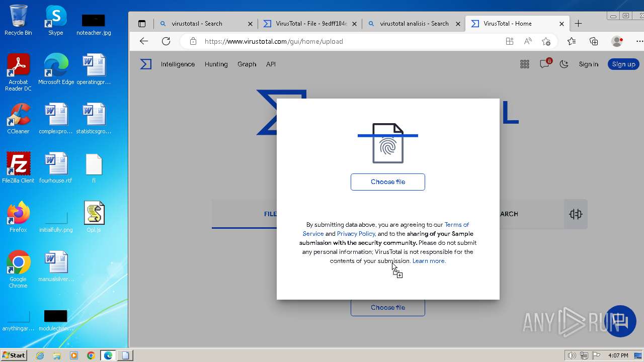644x362 pixels.
Task: Open the Intelligence menu
Action: pyautogui.click(x=178, y=64)
